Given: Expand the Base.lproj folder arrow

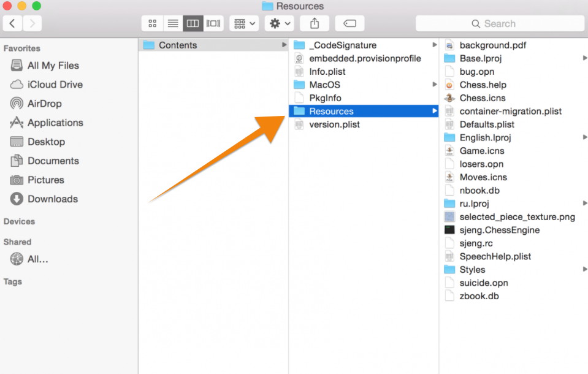Looking at the screenshot, I should point(584,58).
